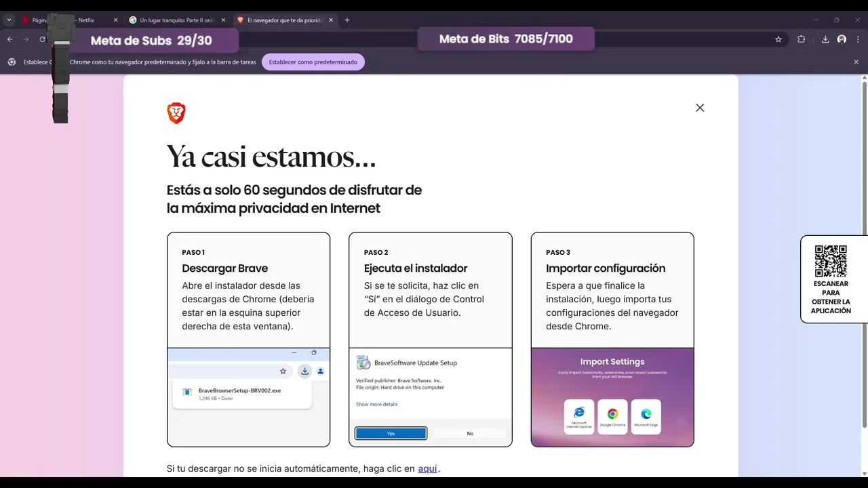Expand the tab search dropdown arrow
This screenshot has height=488, width=868.
(9, 20)
